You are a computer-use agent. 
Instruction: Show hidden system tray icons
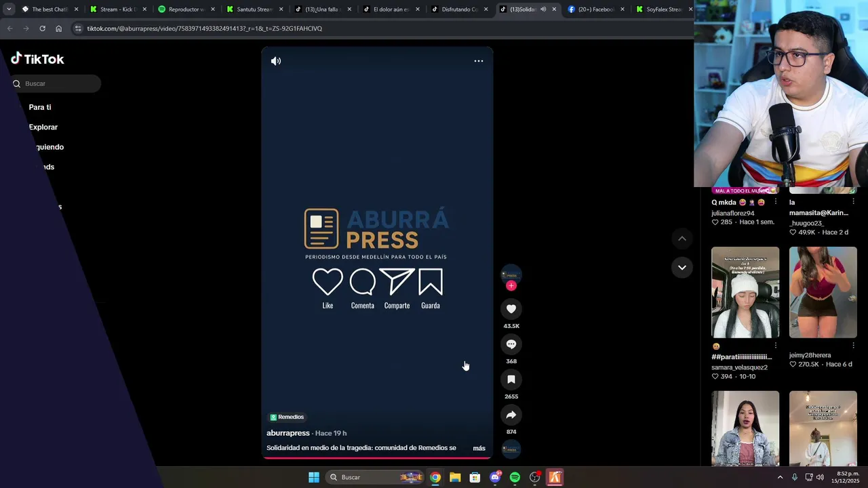780,477
